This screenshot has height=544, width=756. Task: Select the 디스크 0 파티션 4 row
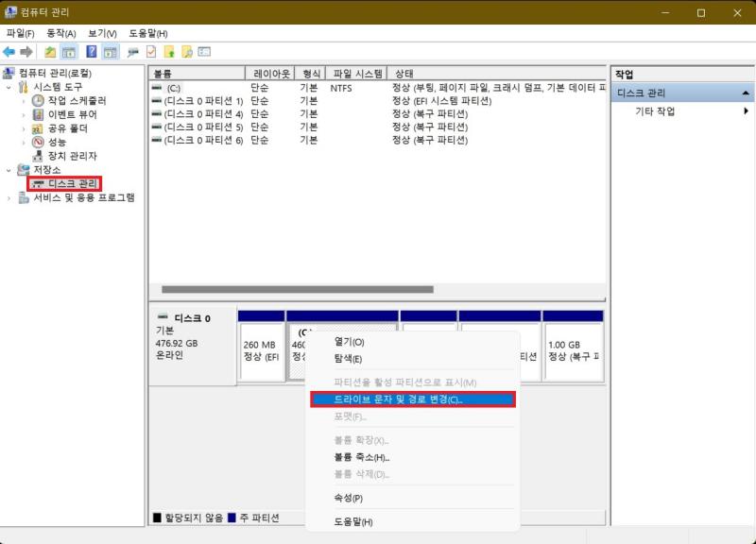pyautogui.click(x=377, y=114)
